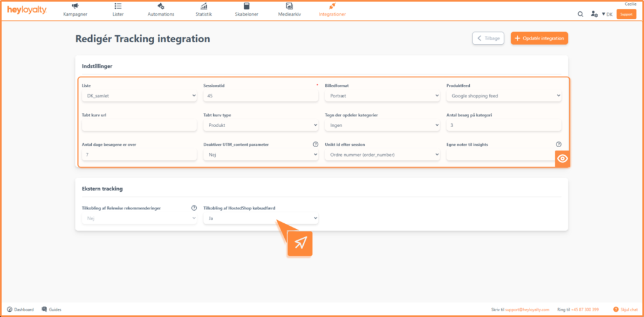The width and height of the screenshot is (644, 317).
Task: Click the Sessionstid input field
Action: [x=260, y=96]
